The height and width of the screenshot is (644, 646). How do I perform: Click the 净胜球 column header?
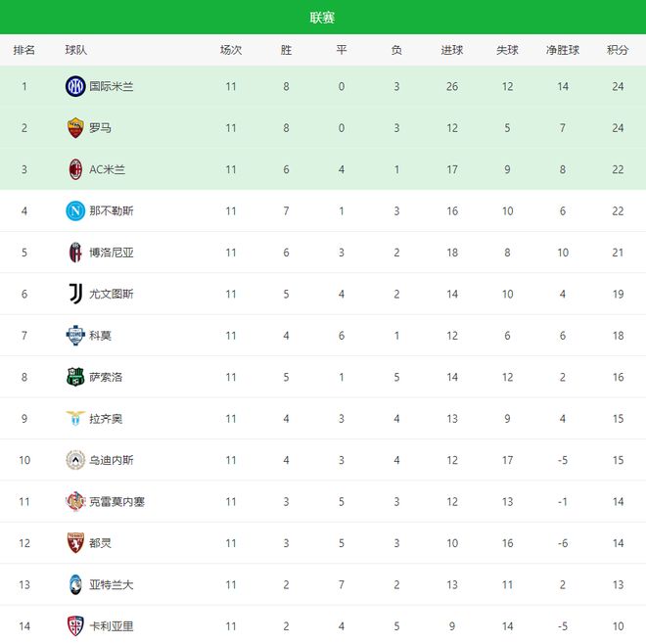point(564,50)
